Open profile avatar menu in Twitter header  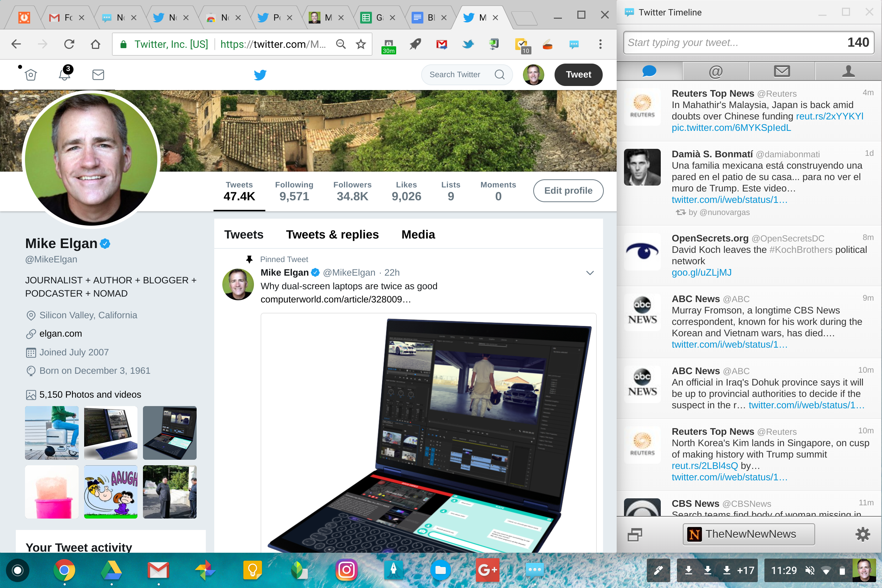pyautogui.click(x=533, y=75)
